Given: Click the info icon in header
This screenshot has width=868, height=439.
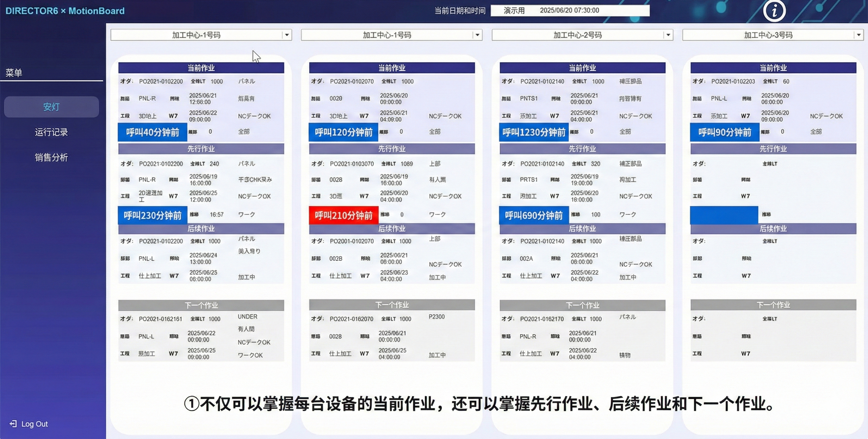Looking at the screenshot, I should [774, 11].
